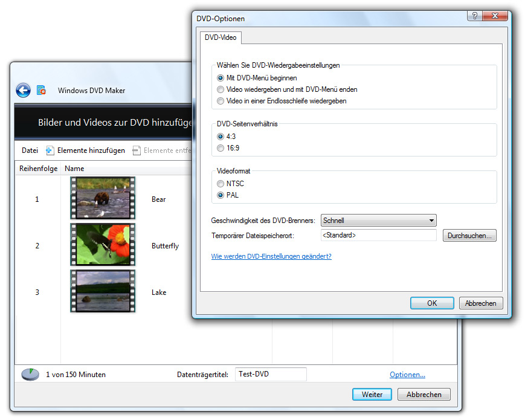
Task: Click the blue back arrow button
Action: pyautogui.click(x=23, y=91)
